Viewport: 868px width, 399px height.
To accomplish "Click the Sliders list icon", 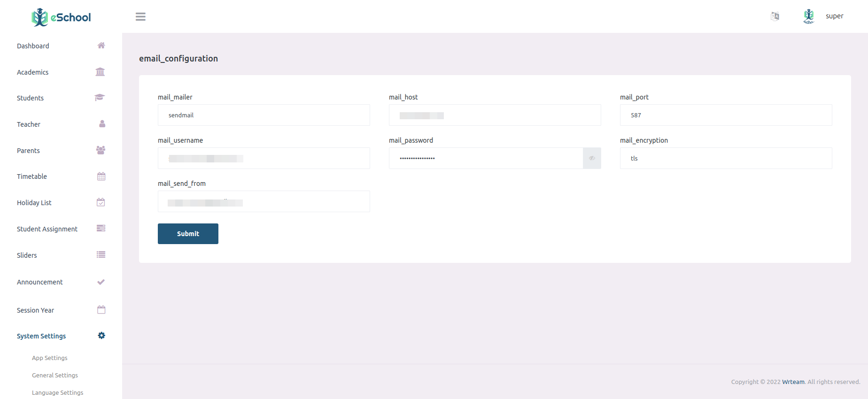I will pos(101,254).
